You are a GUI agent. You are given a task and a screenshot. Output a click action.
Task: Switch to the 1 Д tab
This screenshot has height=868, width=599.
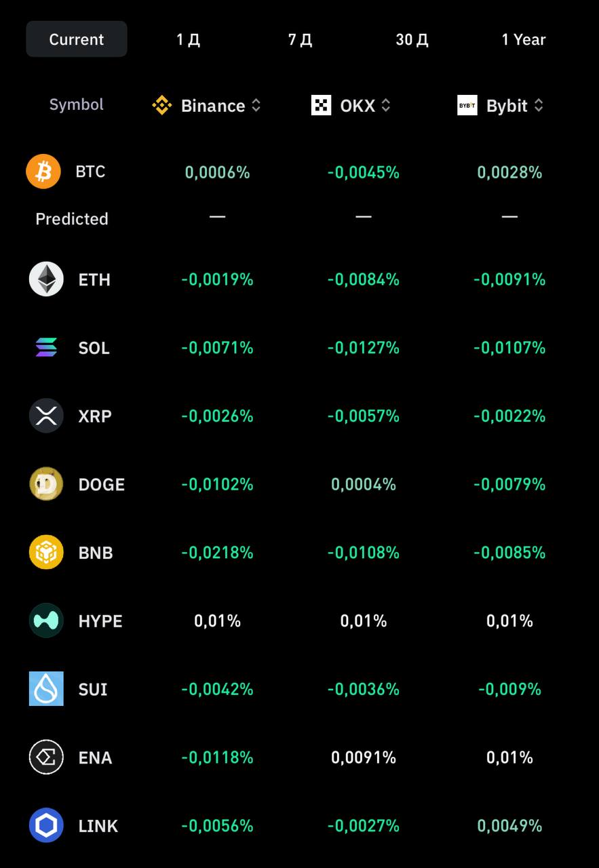188,39
